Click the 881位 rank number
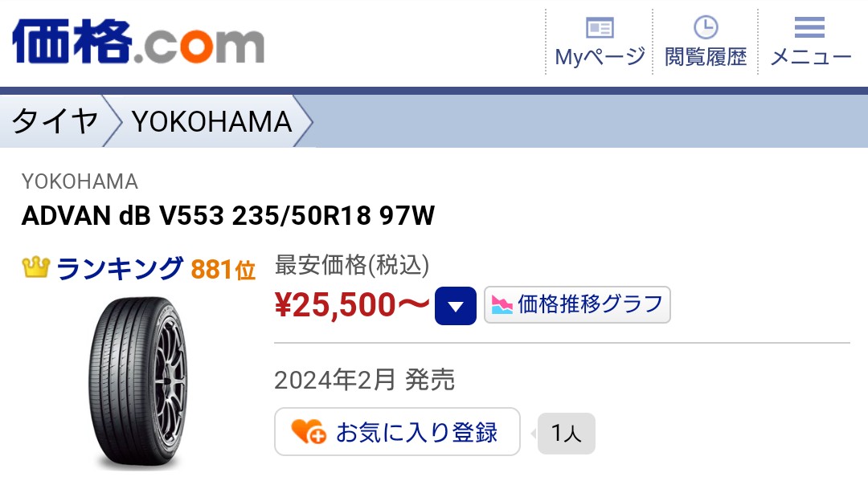The image size is (868, 489). [x=223, y=270]
